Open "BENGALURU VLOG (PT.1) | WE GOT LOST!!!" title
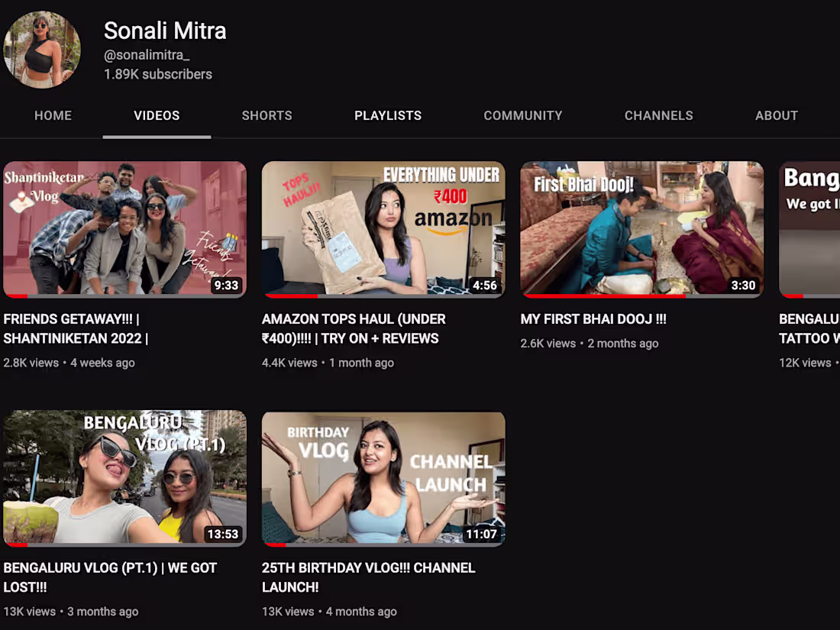840x630 pixels. coord(110,577)
